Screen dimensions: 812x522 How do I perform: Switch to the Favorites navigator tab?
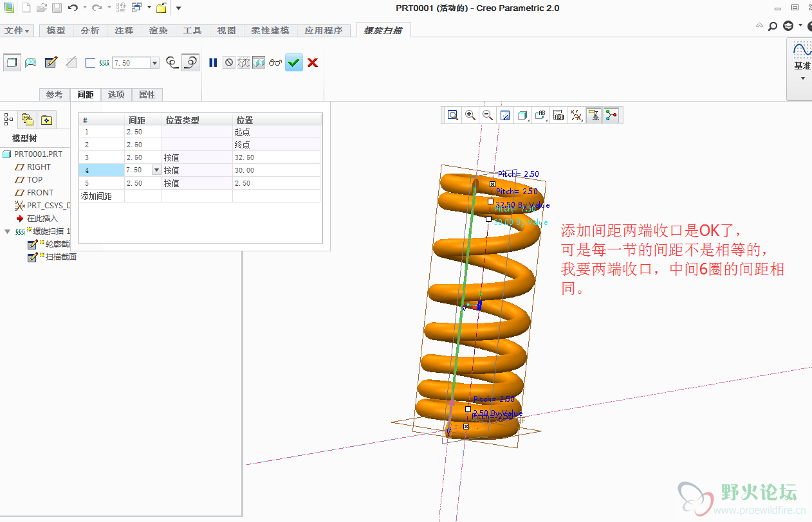point(46,119)
